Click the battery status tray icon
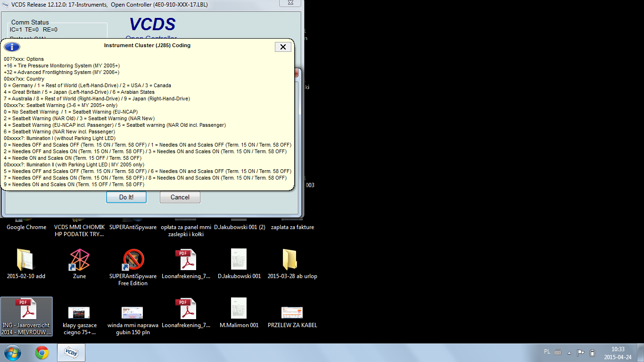The height and width of the screenshot is (362, 644). tap(593, 353)
